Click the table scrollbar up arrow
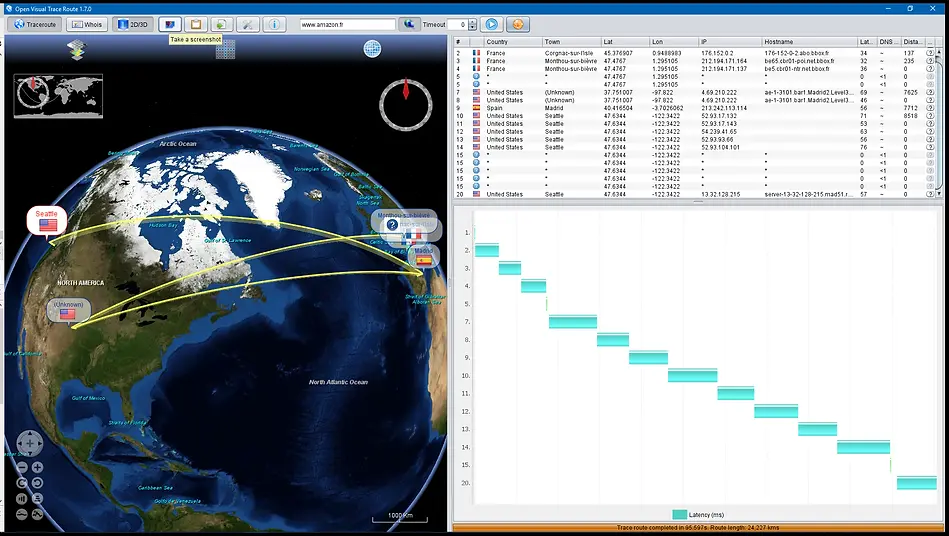Image resolution: width=949 pixels, height=536 pixels. tap(939, 53)
